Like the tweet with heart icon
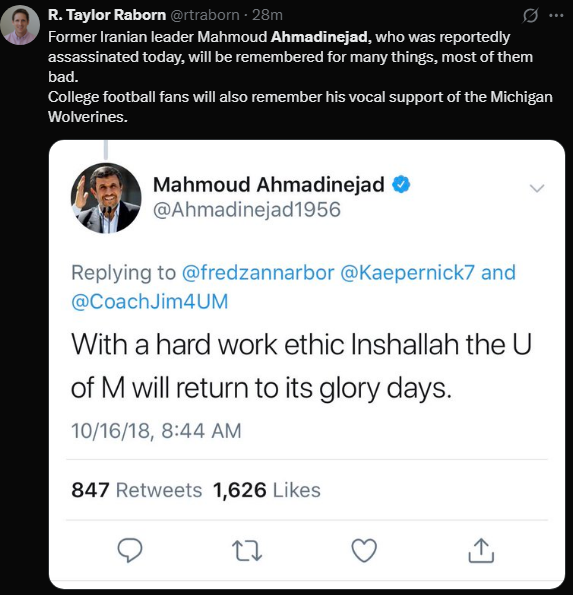573x595 pixels. pyautogui.click(x=364, y=550)
